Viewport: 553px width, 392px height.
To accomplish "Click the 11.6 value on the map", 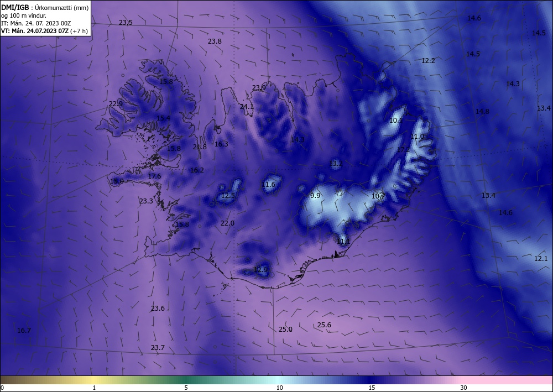I will coord(268,185).
